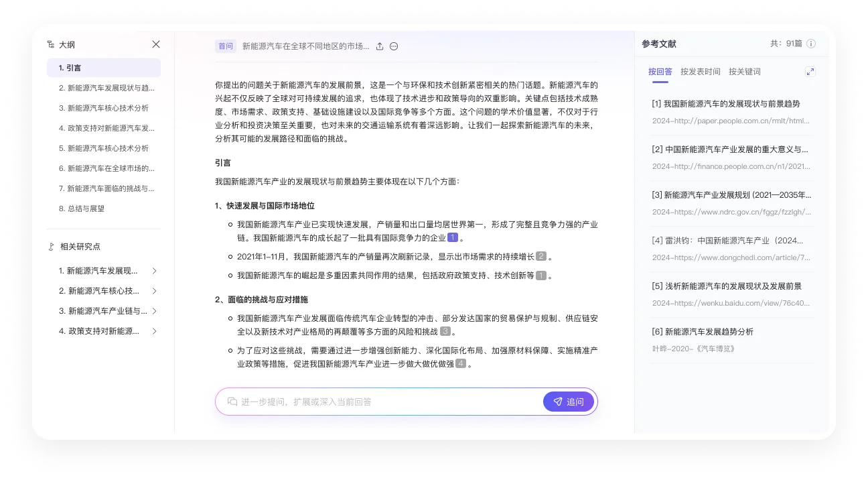Expand related topic 政策支持对新能源...
Screen dimensions: 868x480
155,331
